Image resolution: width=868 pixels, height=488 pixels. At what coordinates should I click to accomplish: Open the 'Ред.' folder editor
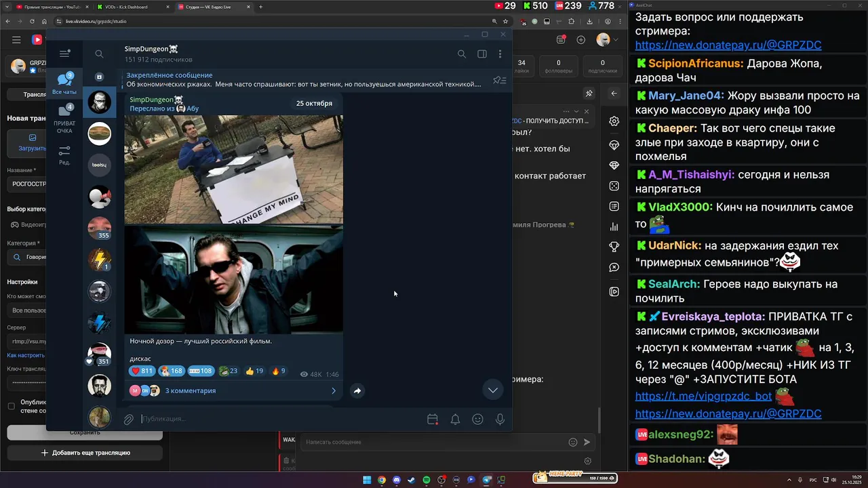[x=64, y=155]
